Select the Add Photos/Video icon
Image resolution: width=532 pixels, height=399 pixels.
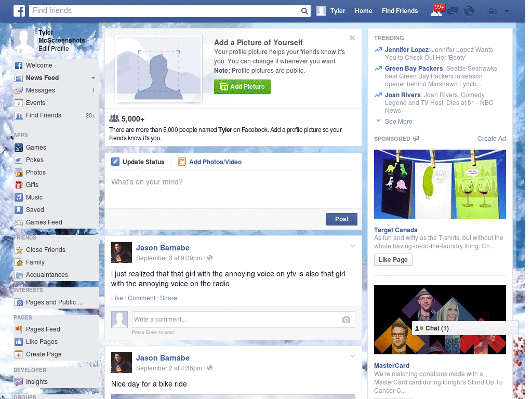pos(182,162)
